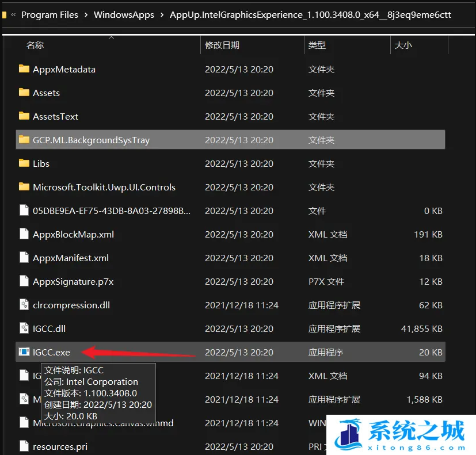Sort by the 类型 column header
Screen dimensions: 476x455
click(317, 45)
